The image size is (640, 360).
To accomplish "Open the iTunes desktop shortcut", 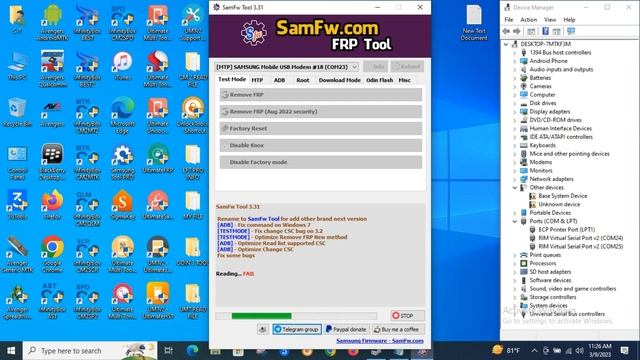I will tap(122, 65).
